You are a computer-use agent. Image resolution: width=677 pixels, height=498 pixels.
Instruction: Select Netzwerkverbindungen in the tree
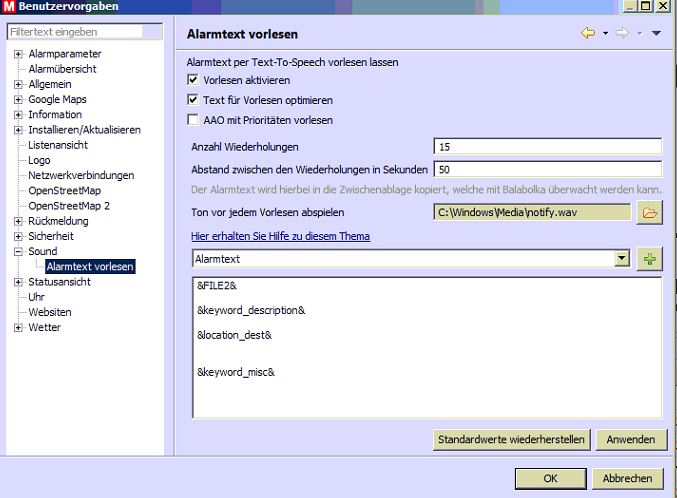click(x=80, y=175)
